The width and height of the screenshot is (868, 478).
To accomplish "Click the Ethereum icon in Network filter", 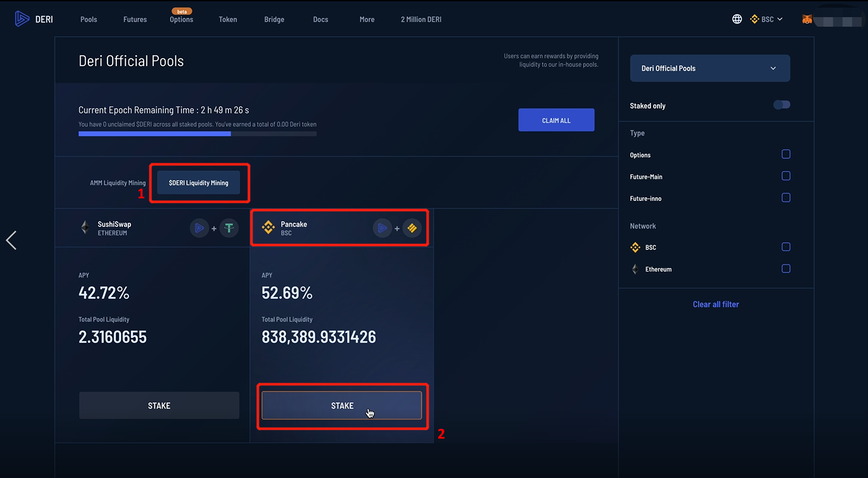I will (x=635, y=269).
